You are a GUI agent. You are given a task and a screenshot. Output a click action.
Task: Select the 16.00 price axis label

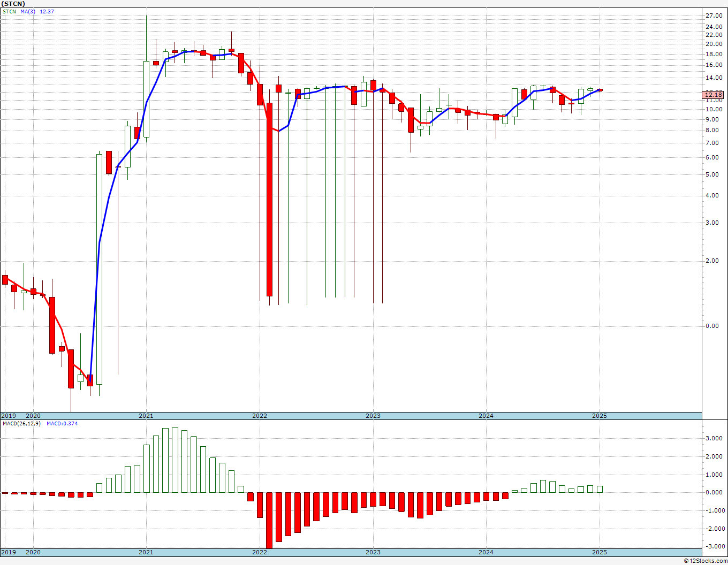point(714,65)
